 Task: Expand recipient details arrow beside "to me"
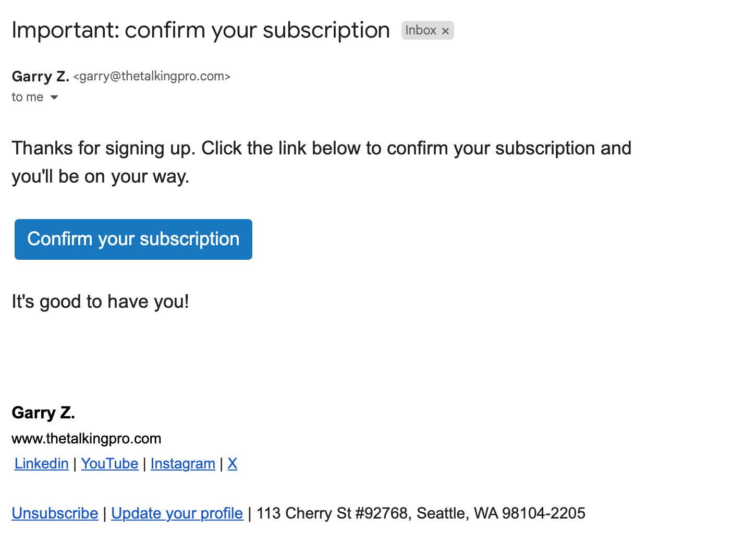54,98
